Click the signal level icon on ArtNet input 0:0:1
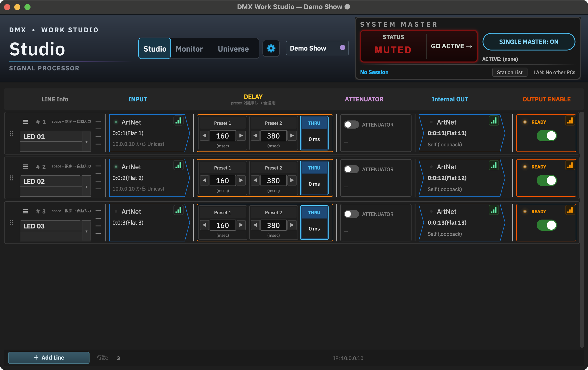The width and height of the screenshot is (588, 370). [x=179, y=121]
